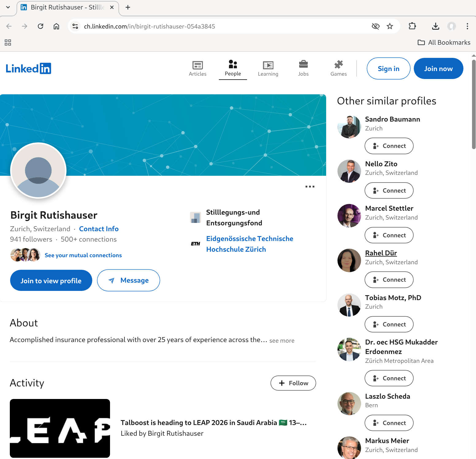Open the tab search dropdown arrow

coord(8,7)
